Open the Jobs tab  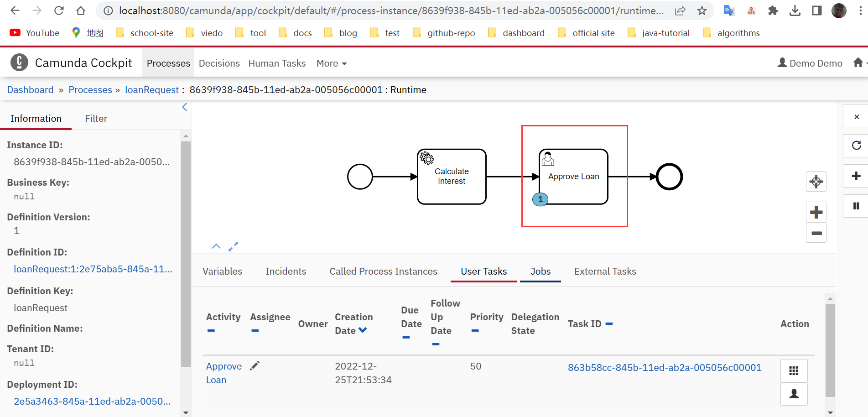tap(541, 271)
